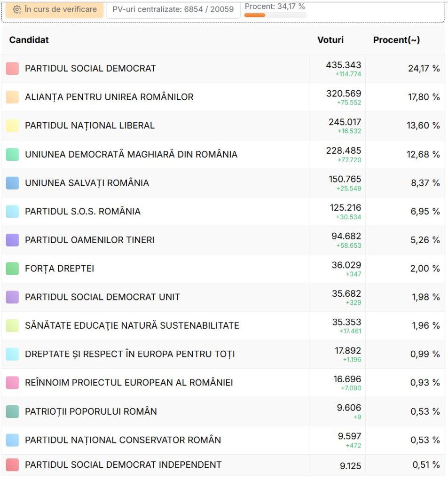Viewport: 448px width, 481px height.
Task: Sort by the Voturi column header
Action: point(330,40)
